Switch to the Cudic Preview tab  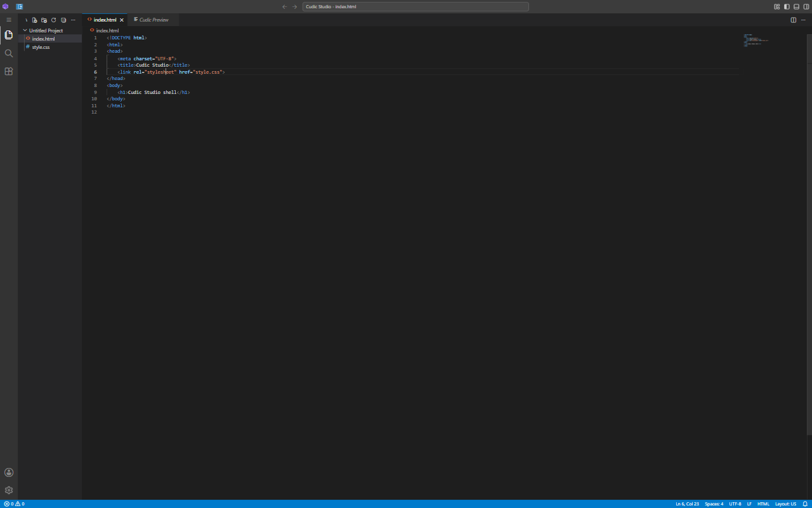pyautogui.click(x=154, y=20)
